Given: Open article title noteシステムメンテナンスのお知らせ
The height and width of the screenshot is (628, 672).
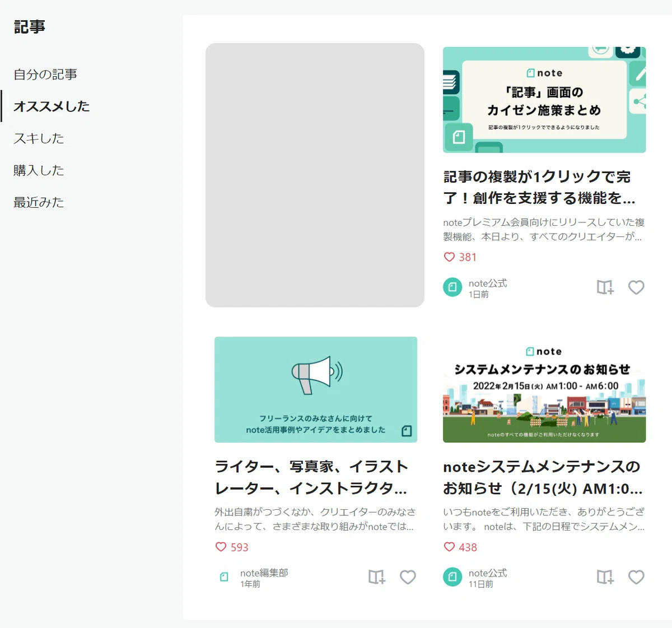Looking at the screenshot, I should pyautogui.click(x=543, y=477).
